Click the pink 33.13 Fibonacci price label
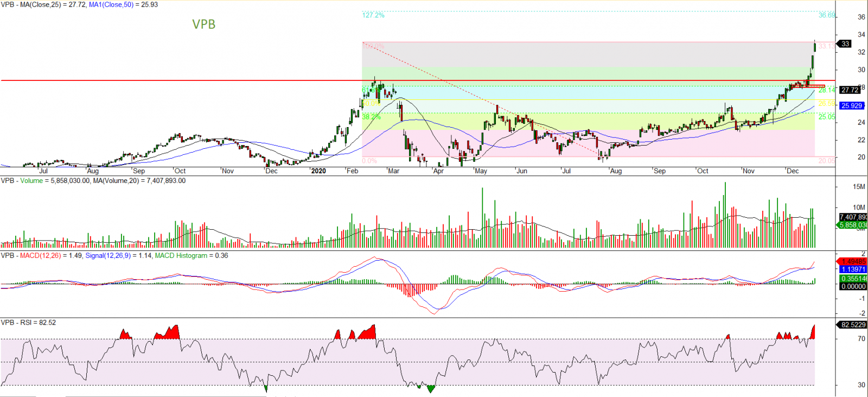Screen dimensions: 868x397 (827, 46)
